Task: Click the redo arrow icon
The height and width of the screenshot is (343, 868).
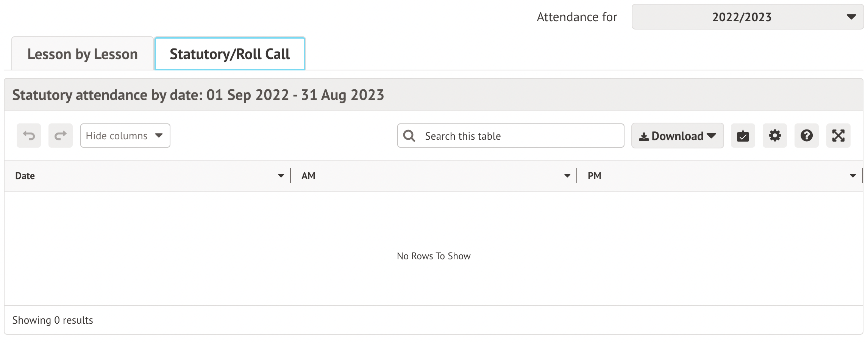Action: click(x=61, y=136)
